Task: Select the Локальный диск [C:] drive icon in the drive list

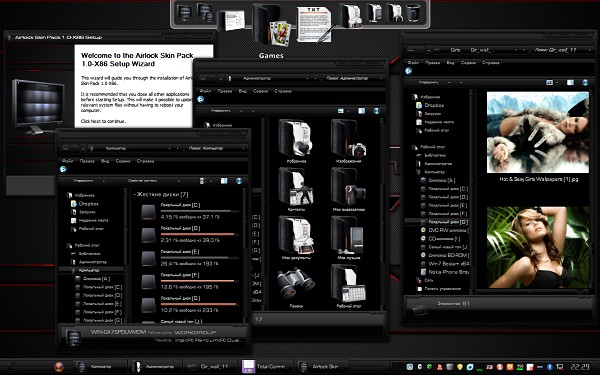Action: (x=148, y=212)
